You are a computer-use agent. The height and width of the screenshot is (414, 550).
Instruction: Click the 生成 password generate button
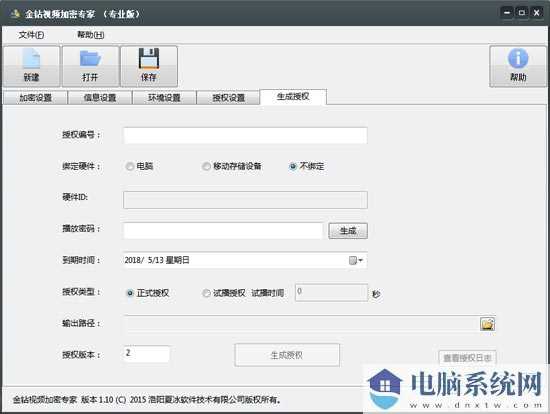point(348,231)
